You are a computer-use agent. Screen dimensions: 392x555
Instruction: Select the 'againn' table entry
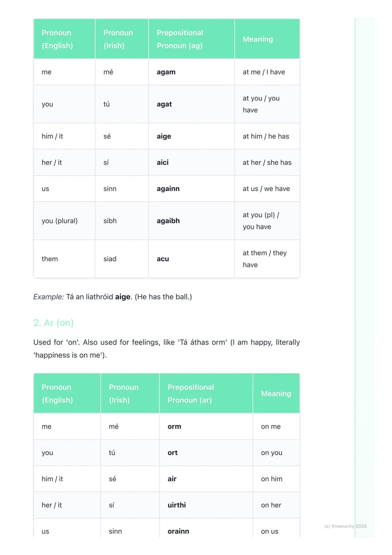click(x=191, y=189)
